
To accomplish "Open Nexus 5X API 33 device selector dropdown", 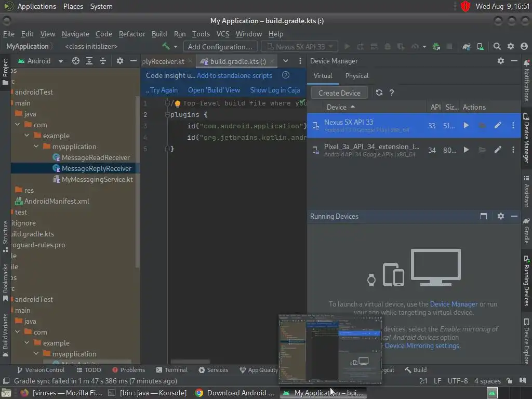I will (300, 46).
